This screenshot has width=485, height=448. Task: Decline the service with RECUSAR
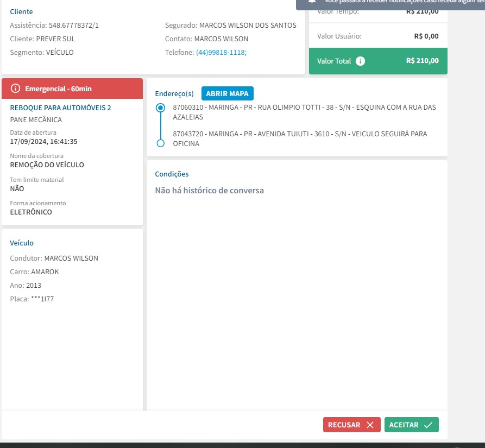tap(352, 425)
